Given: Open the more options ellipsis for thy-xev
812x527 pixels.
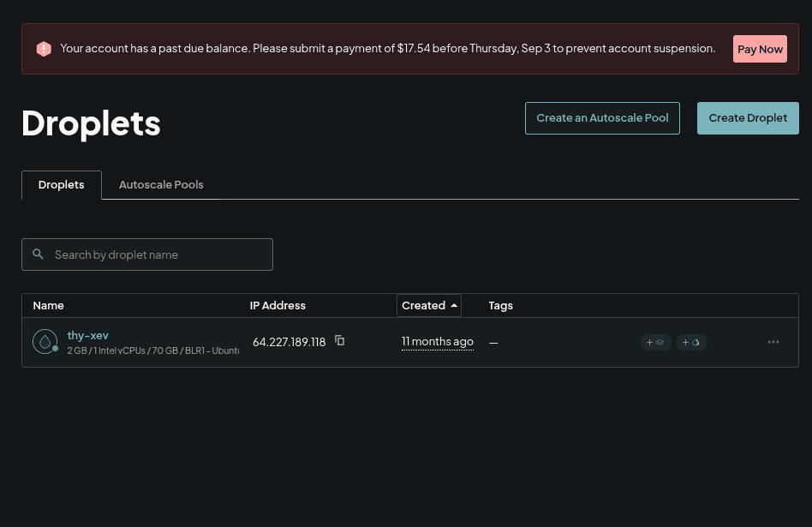Looking at the screenshot, I should coord(773,342).
